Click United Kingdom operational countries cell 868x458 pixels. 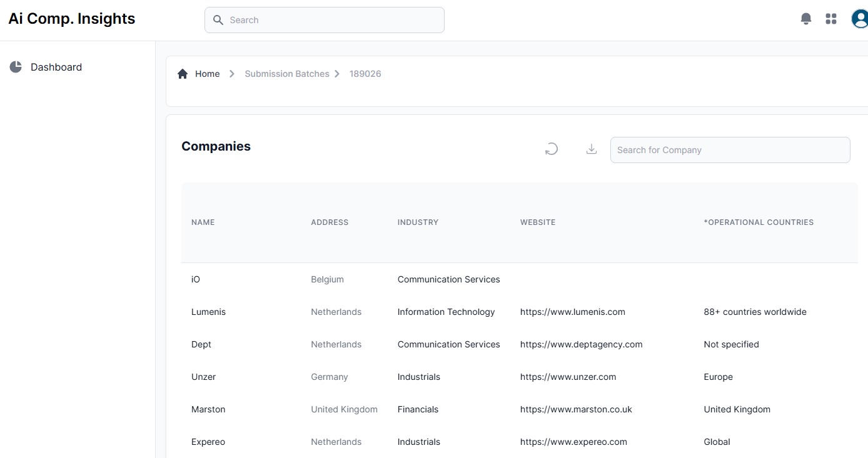pos(737,409)
